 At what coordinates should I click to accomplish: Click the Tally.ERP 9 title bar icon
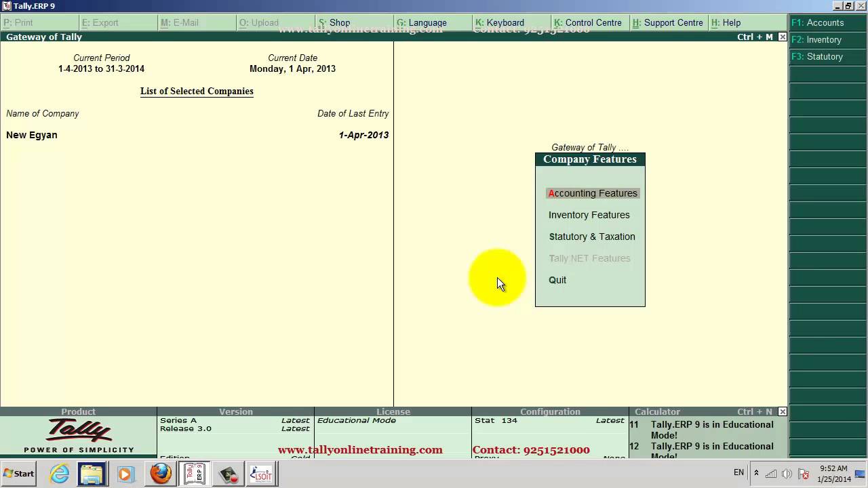tap(7, 6)
